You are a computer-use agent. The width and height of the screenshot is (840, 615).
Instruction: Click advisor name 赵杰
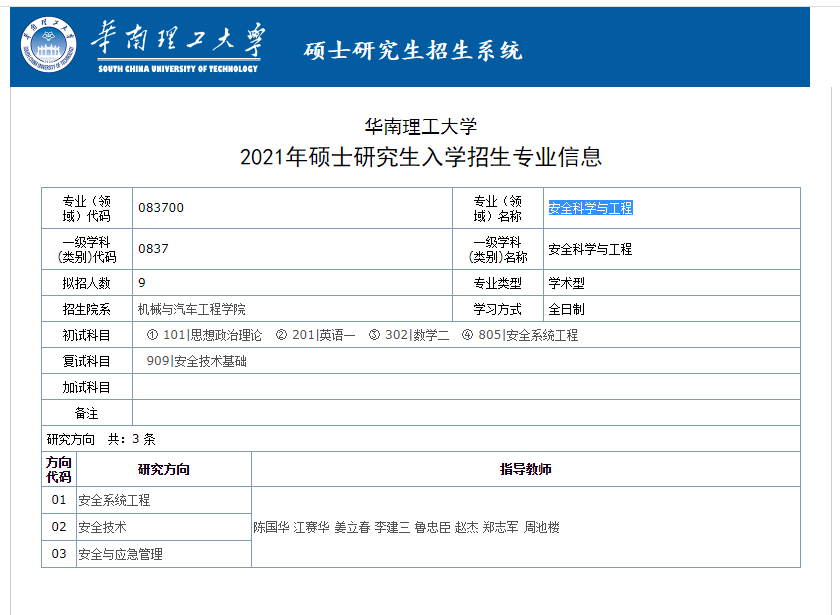tap(467, 528)
